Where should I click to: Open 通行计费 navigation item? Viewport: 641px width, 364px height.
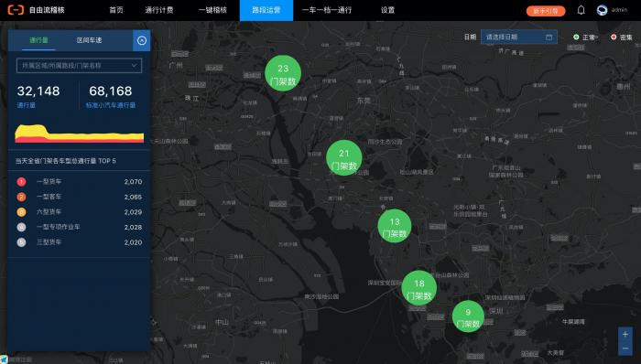point(159,10)
